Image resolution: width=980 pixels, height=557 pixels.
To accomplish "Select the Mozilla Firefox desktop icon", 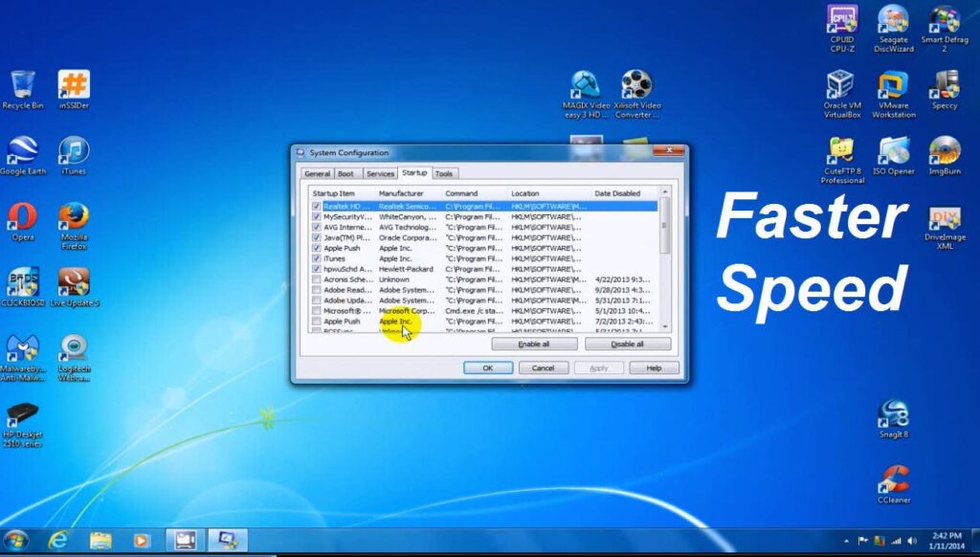I will pos(74,226).
